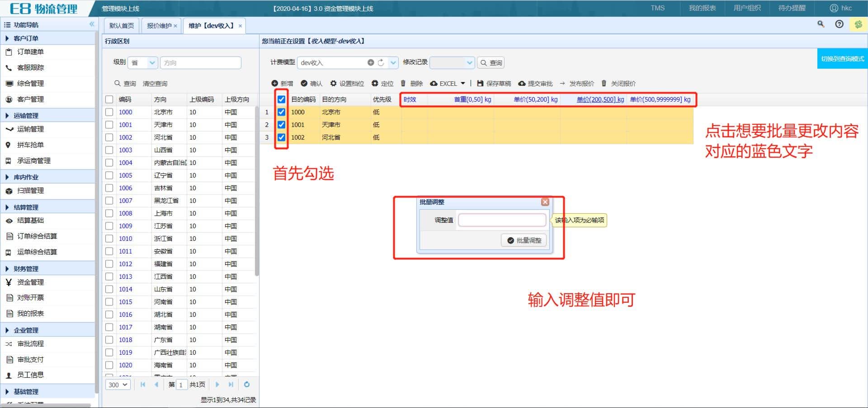This screenshot has width=868, height=408.
Task: Open the 级别 level dropdown
Action: [x=152, y=63]
